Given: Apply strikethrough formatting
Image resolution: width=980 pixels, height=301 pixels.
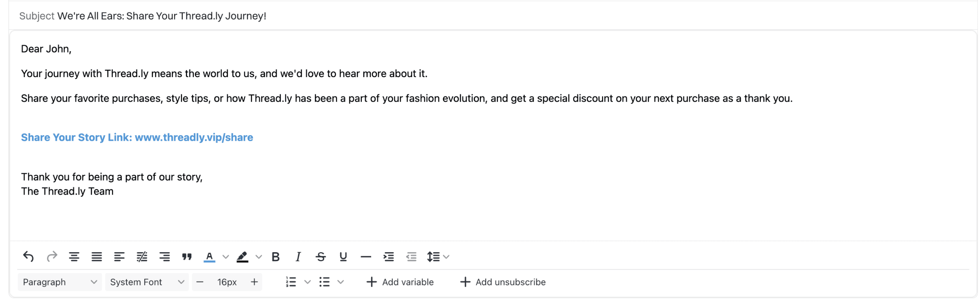Looking at the screenshot, I should click(x=321, y=256).
